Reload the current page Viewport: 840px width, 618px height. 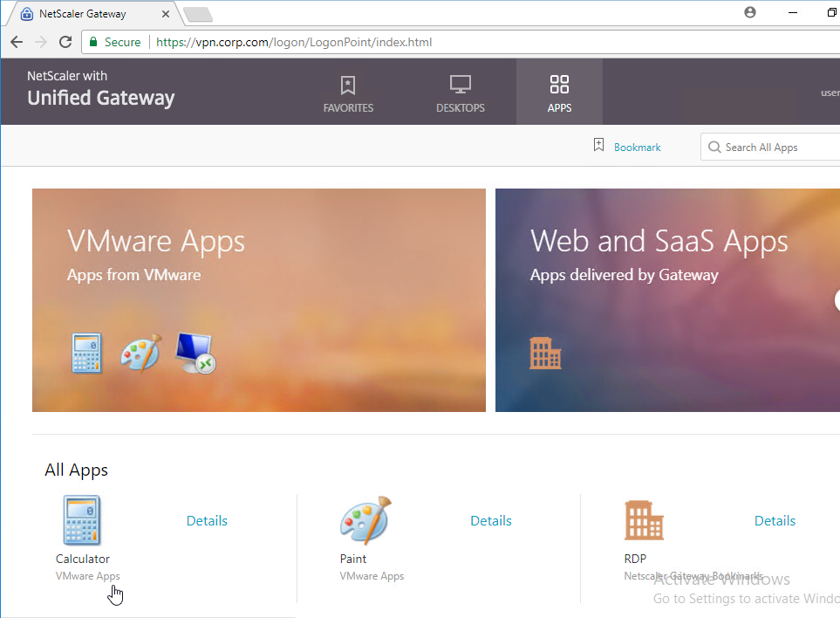tap(65, 42)
